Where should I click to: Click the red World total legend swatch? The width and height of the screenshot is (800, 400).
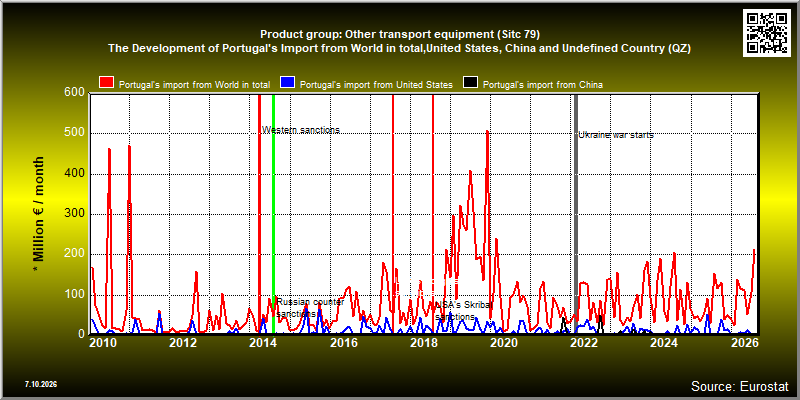(107, 83)
